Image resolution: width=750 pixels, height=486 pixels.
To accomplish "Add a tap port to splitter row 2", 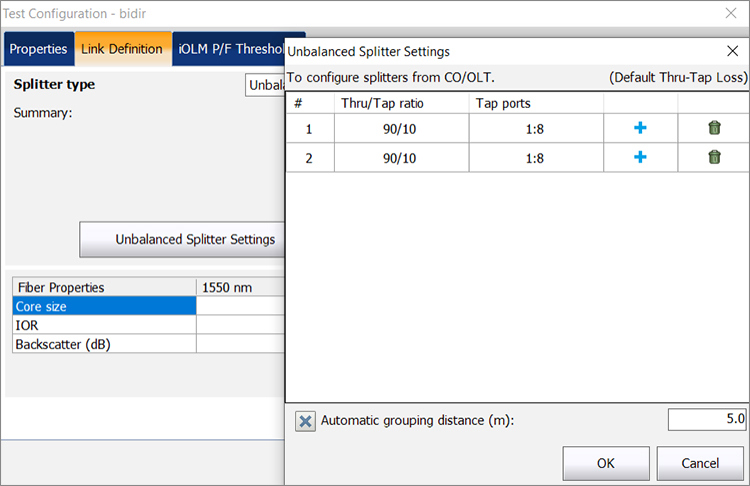I will point(640,157).
